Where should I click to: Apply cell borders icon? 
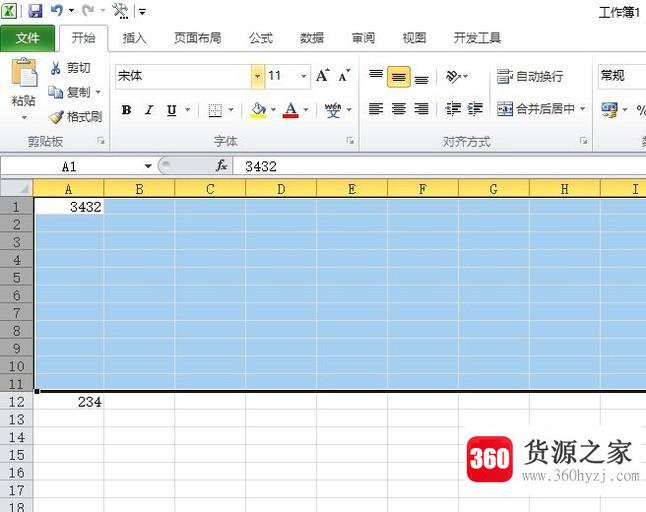pos(215,110)
